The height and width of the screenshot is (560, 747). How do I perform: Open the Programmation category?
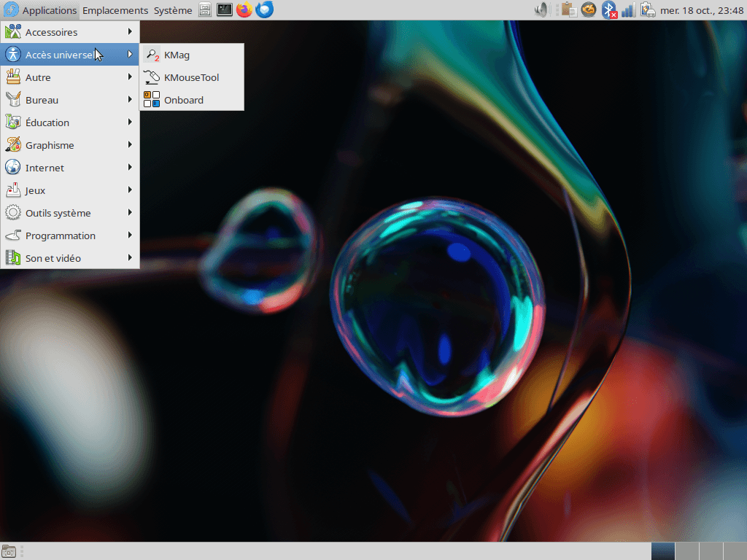[70, 236]
